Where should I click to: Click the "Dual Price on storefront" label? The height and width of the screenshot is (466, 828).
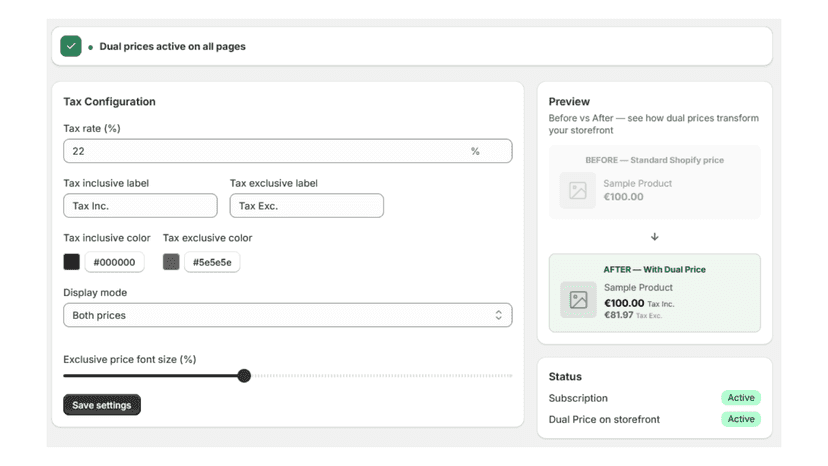604,420
